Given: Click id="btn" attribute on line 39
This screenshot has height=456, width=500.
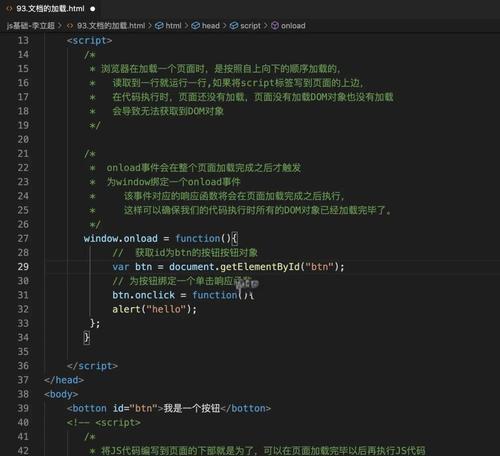Looking at the screenshot, I should point(135,408).
